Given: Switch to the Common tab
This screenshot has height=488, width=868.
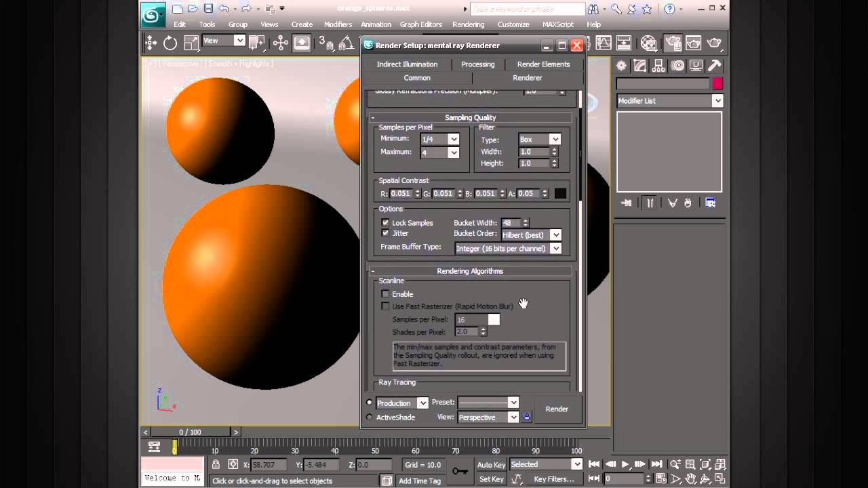Looking at the screenshot, I should (417, 78).
